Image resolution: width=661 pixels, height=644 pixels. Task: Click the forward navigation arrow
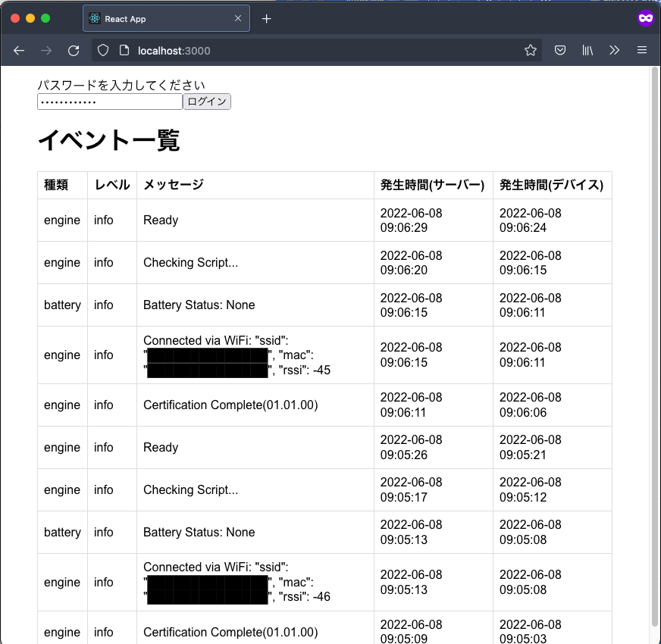pos(45,50)
